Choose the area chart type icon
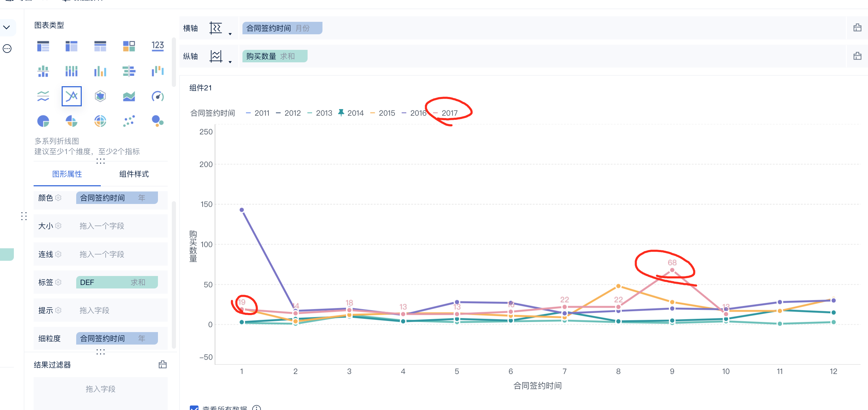Viewport: 868px width, 410px height. 129,96
